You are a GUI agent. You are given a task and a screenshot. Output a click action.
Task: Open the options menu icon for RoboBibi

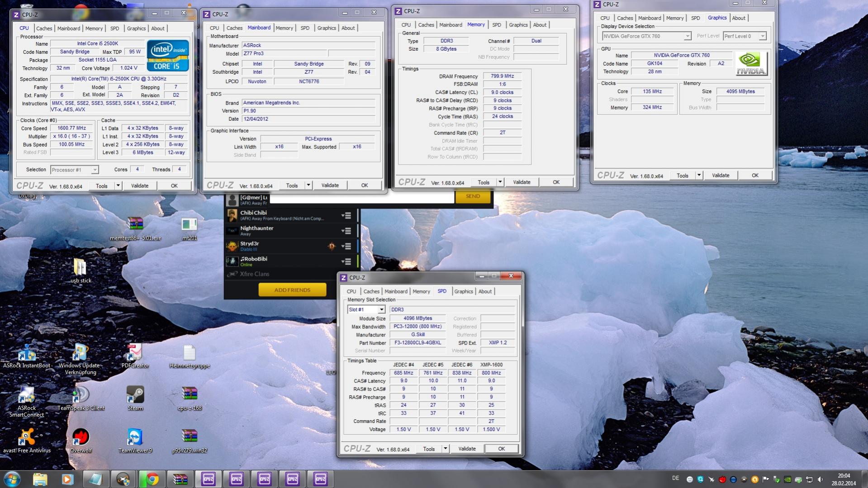point(346,262)
